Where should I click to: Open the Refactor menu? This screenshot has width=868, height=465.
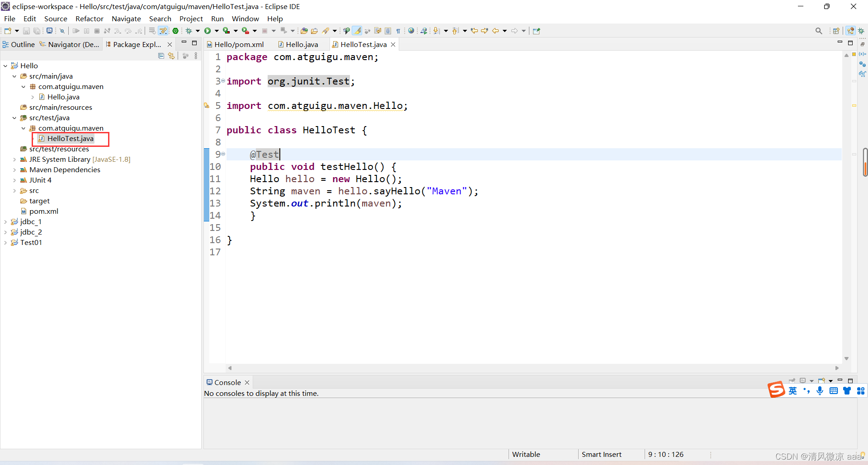(x=89, y=19)
